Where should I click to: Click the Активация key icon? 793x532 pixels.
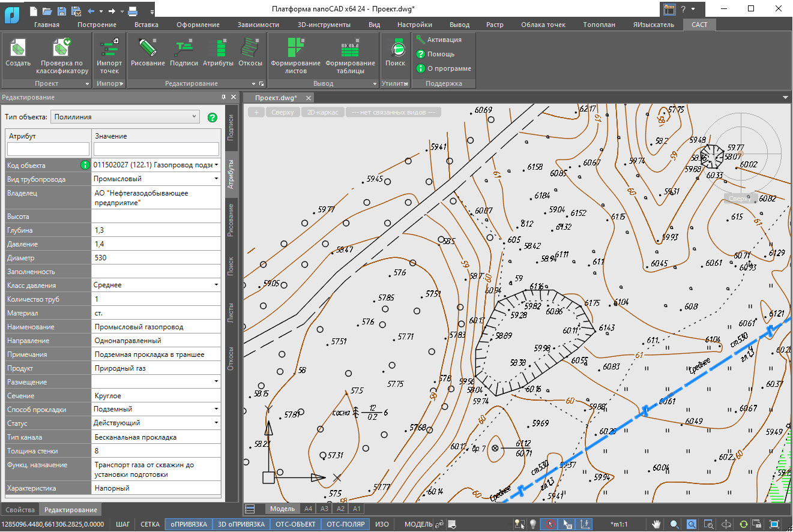tap(420, 40)
